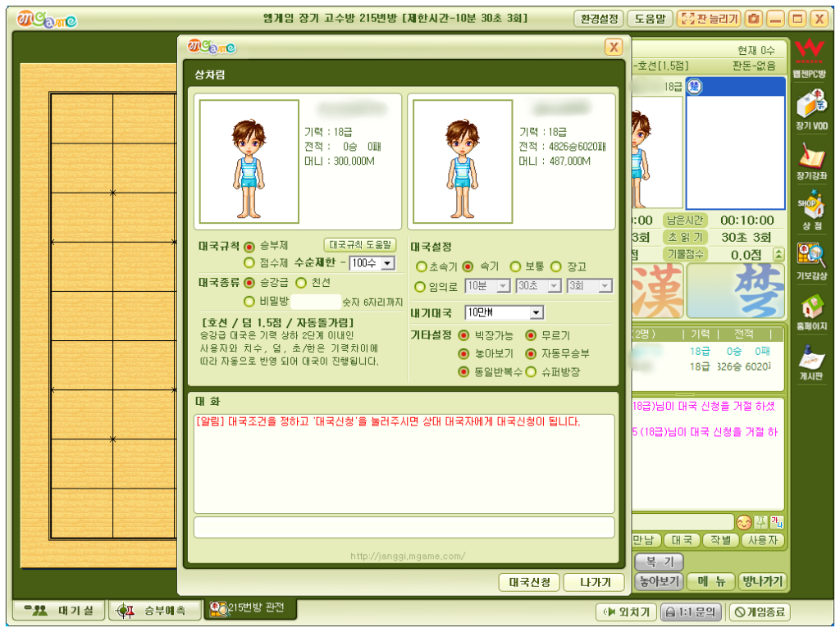Open the 수순제한 100수 dropdown
The image size is (840, 632).
coord(372,263)
